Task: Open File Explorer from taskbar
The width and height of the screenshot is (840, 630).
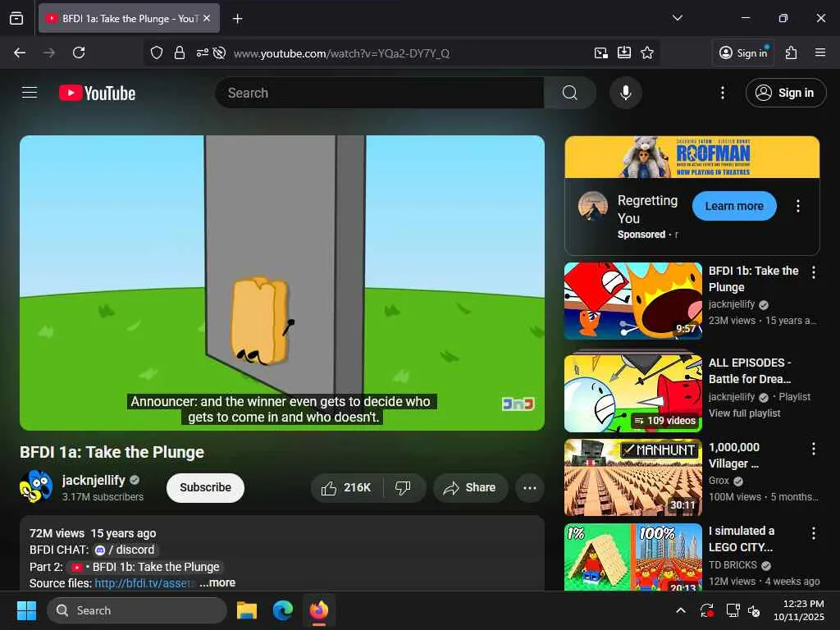Action: pyautogui.click(x=247, y=610)
